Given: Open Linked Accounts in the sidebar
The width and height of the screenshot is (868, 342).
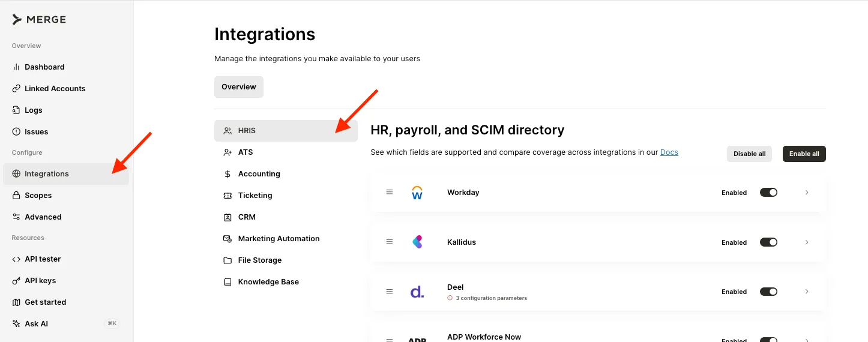Looking at the screenshot, I should click(55, 89).
